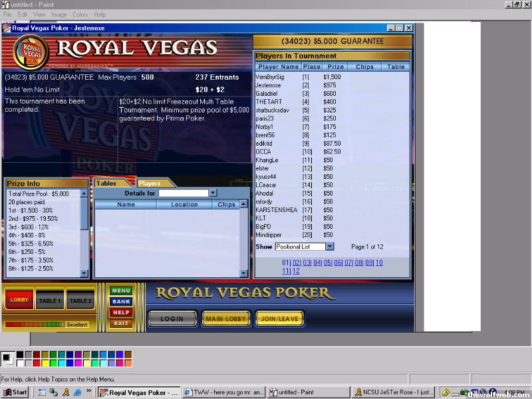Open the Image menu in Paint
Screen dimensions: 532x399
59,14
